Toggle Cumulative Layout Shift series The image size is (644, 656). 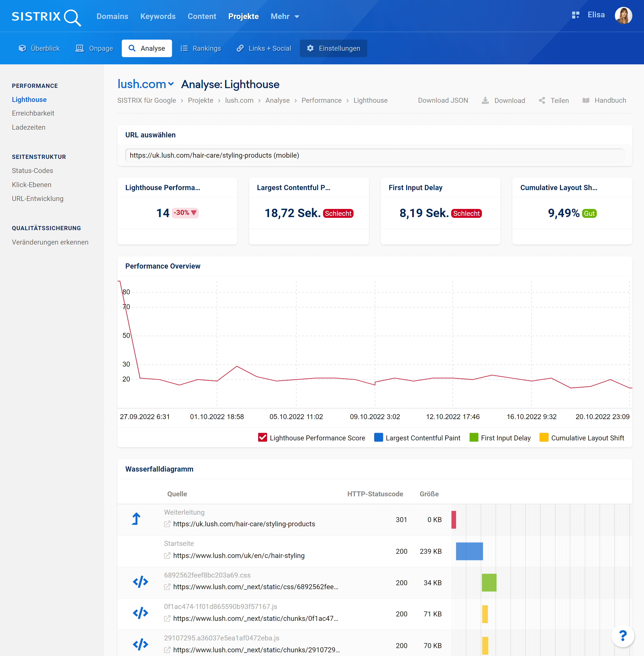544,437
